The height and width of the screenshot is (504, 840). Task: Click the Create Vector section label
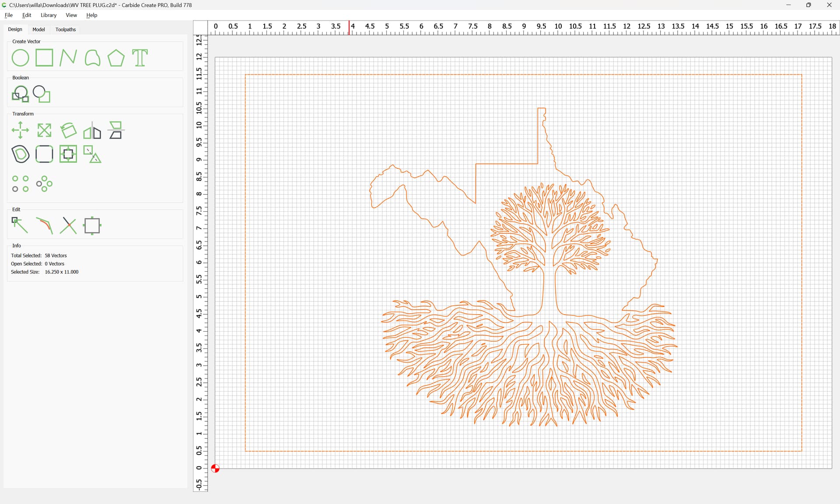click(26, 42)
